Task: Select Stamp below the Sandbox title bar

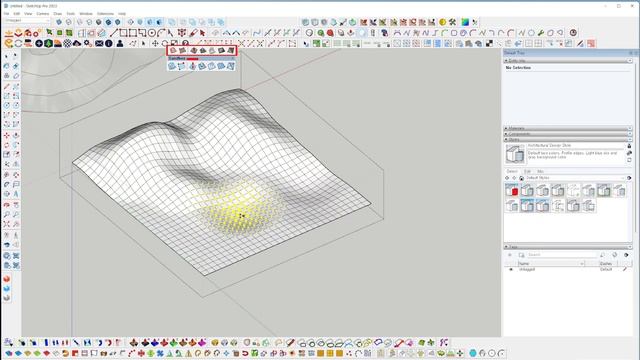Action: [202, 66]
